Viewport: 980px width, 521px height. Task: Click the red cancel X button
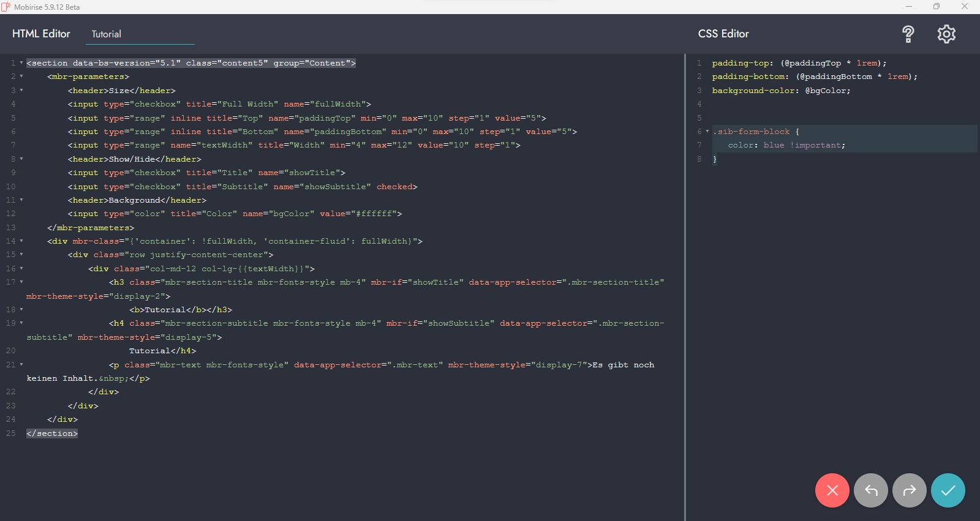point(832,490)
